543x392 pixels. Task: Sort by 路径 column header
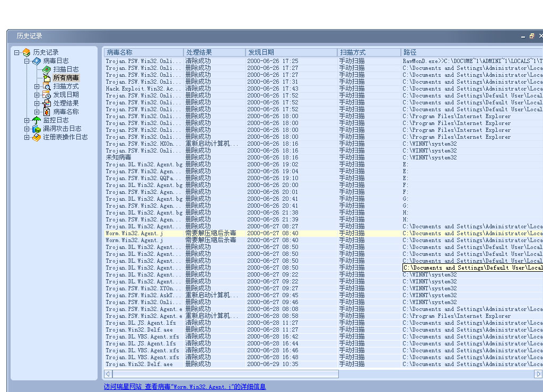[x=472, y=52]
